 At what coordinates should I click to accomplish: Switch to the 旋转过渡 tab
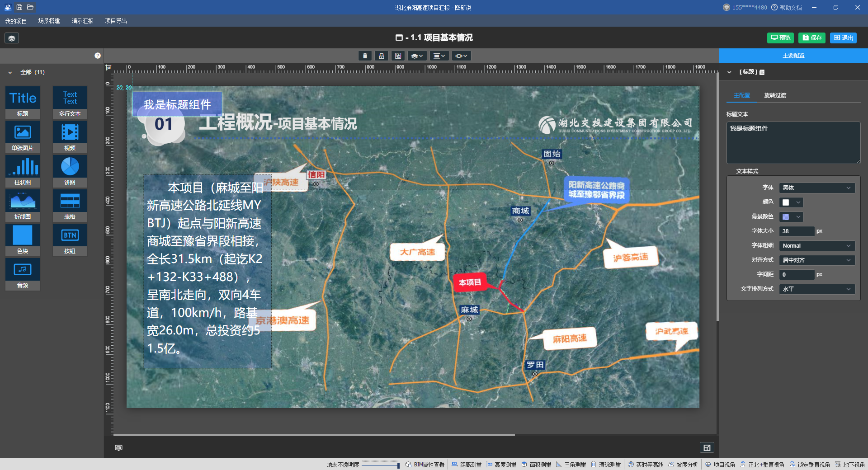click(x=775, y=95)
